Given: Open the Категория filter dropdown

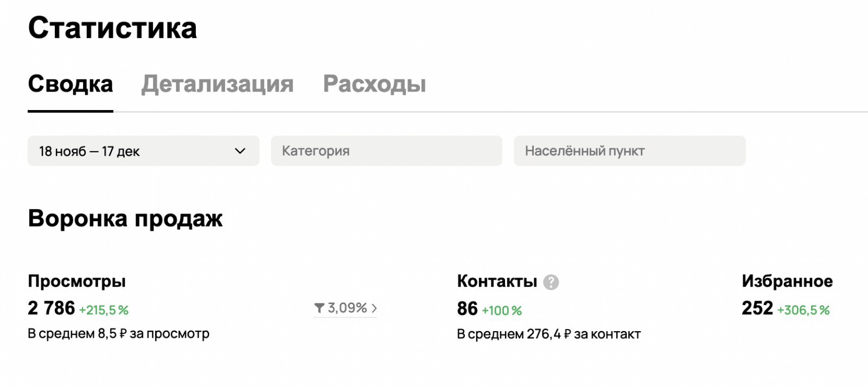Looking at the screenshot, I should coord(386,151).
